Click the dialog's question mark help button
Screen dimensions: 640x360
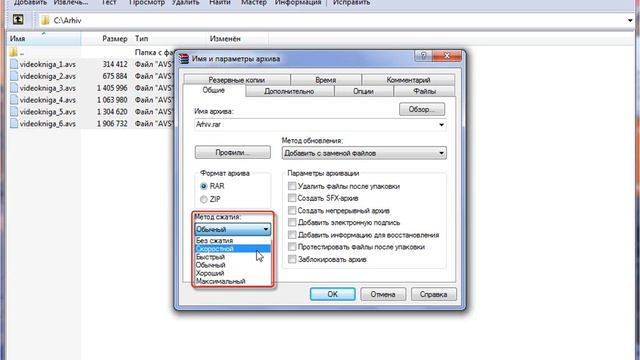(x=423, y=56)
